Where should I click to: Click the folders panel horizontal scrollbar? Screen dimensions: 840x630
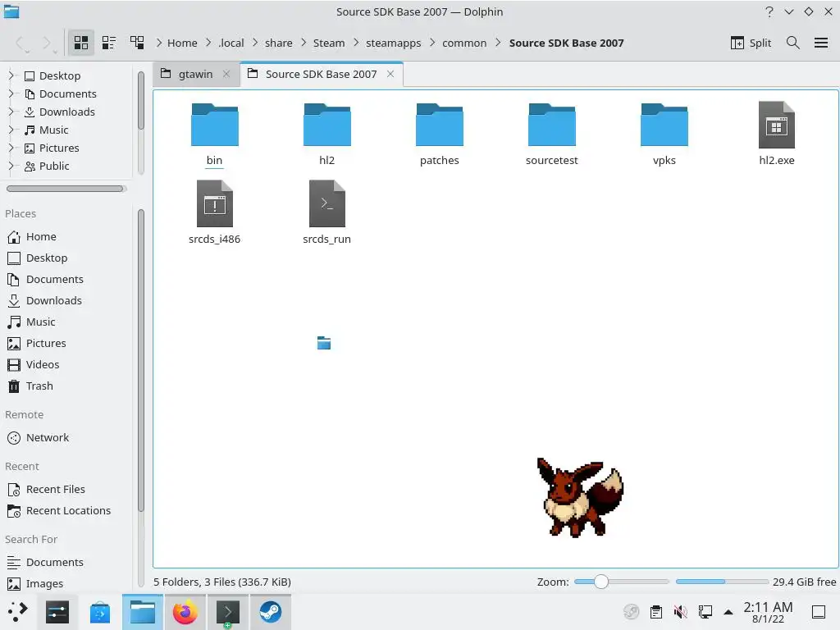pos(66,189)
